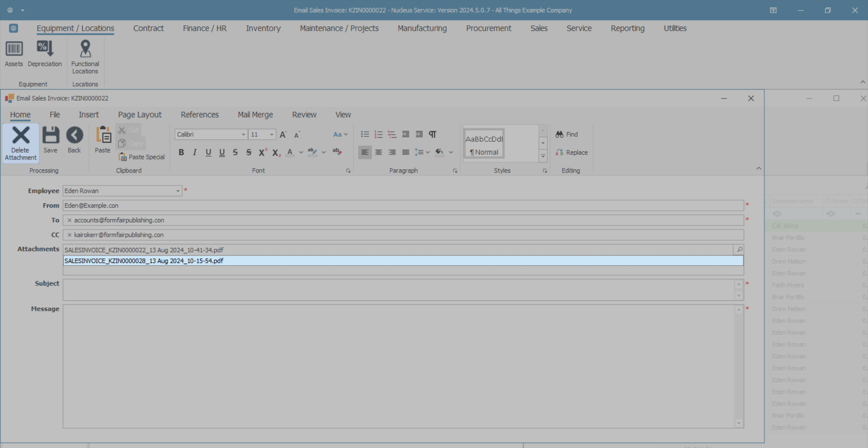
Task: Click the Delete Attachment button
Action: (21, 143)
